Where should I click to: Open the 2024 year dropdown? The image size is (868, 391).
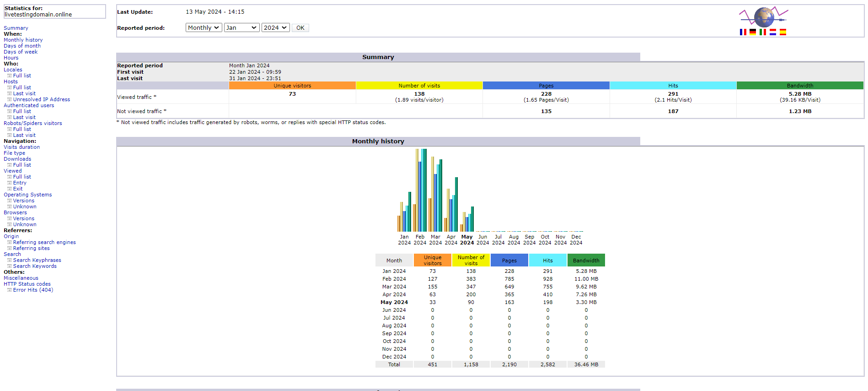click(x=275, y=28)
